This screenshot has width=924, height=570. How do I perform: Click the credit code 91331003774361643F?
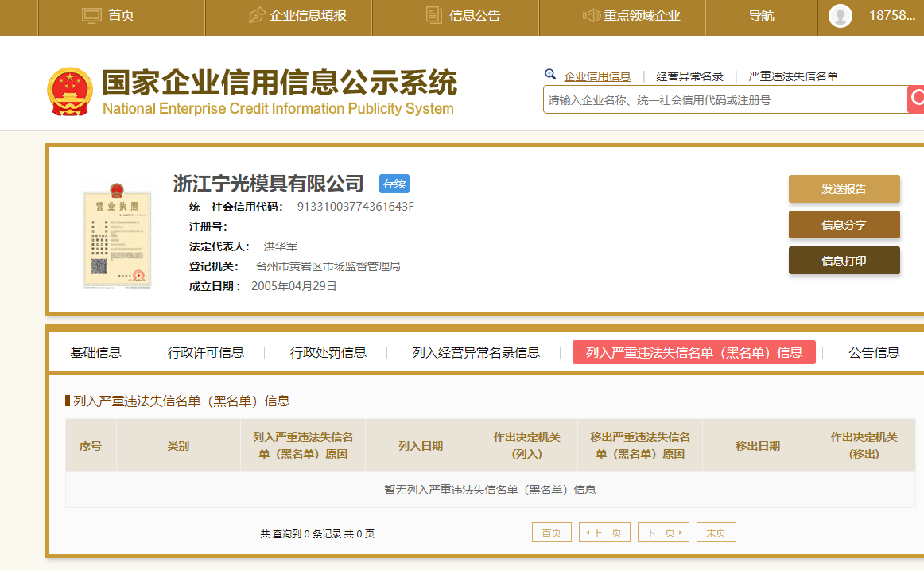(355, 207)
